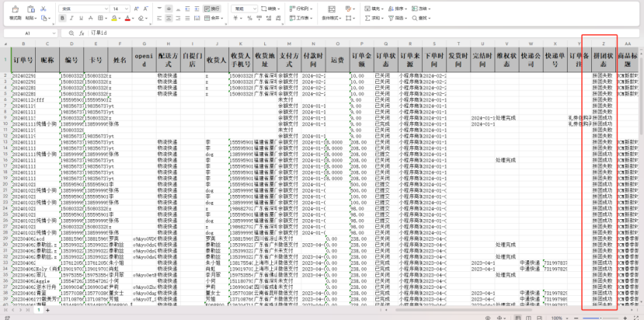644x320 pixels.
Task: Toggle italic formatting (I)
Action: pos(72,18)
